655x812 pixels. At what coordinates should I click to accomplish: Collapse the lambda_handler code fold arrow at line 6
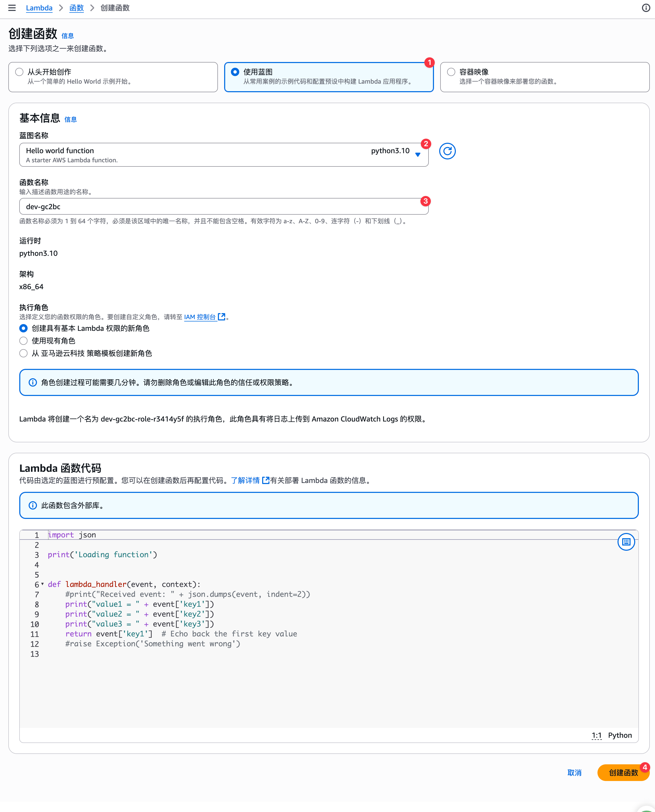[x=43, y=584]
